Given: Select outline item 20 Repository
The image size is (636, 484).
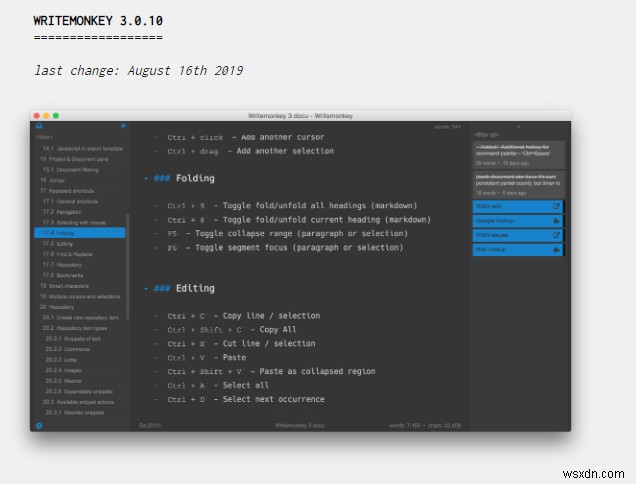Looking at the screenshot, I should point(57,307).
